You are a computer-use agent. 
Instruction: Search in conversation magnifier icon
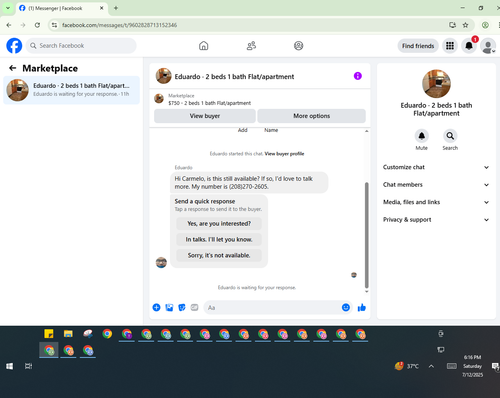[x=450, y=136]
